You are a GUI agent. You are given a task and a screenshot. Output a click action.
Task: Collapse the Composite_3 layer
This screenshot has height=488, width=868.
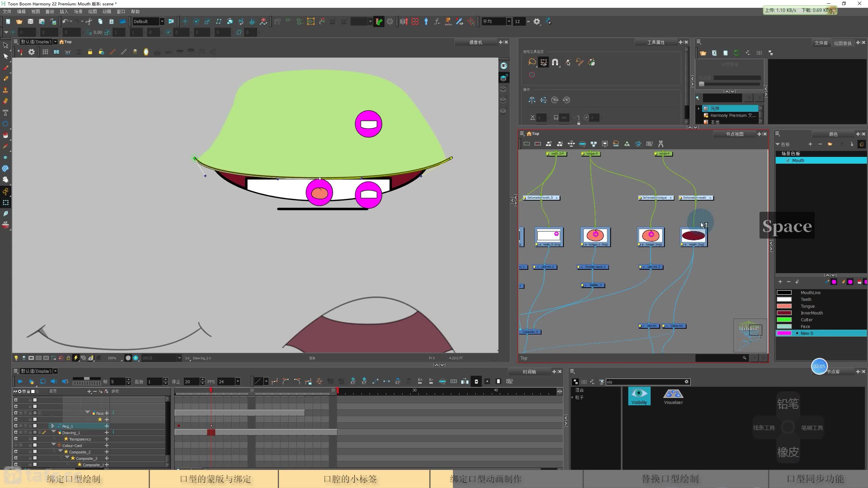point(67,458)
